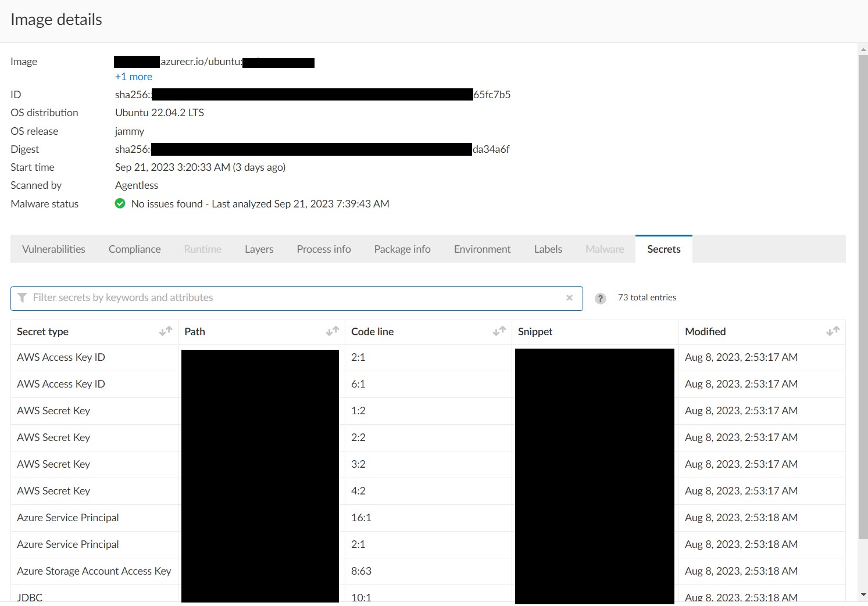868x606 pixels.
Task: Clear the secrets filter field
Action: [569, 298]
